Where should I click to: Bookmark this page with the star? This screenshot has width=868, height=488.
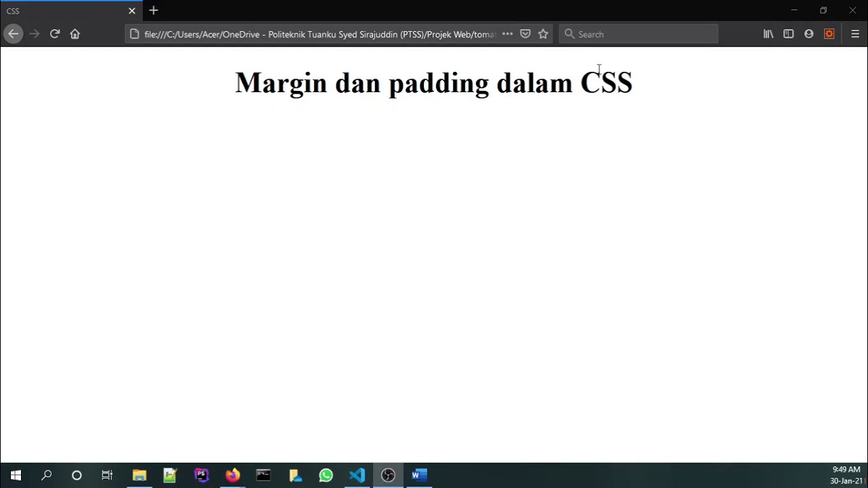(x=543, y=34)
